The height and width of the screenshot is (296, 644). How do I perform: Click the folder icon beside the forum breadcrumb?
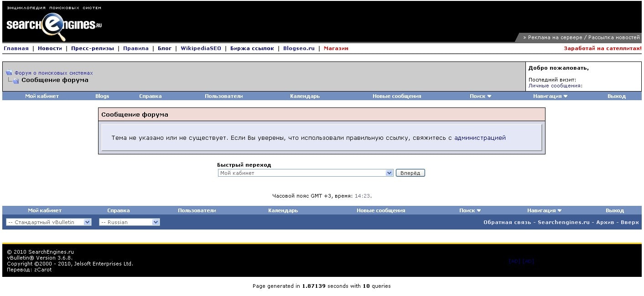[x=9, y=73]
